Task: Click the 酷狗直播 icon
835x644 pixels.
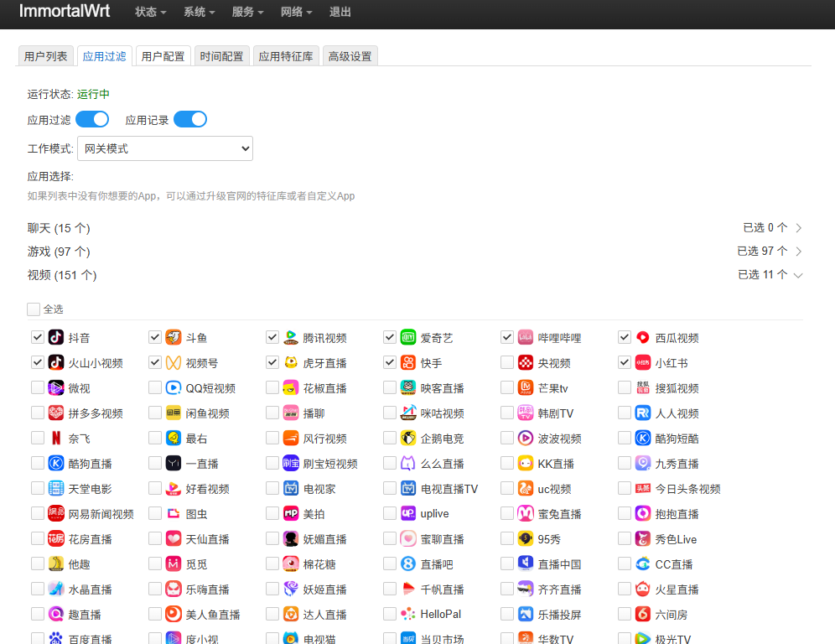Action: point(56,464)
